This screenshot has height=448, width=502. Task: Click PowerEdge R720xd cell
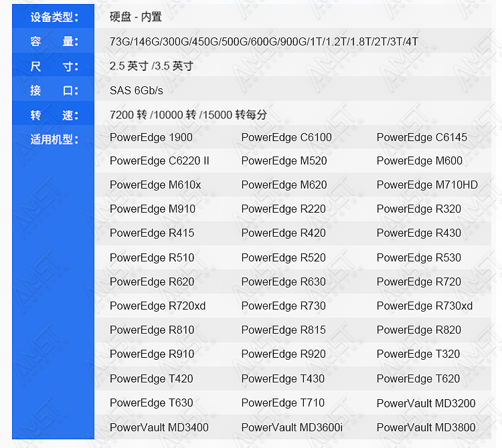(157, 306)
